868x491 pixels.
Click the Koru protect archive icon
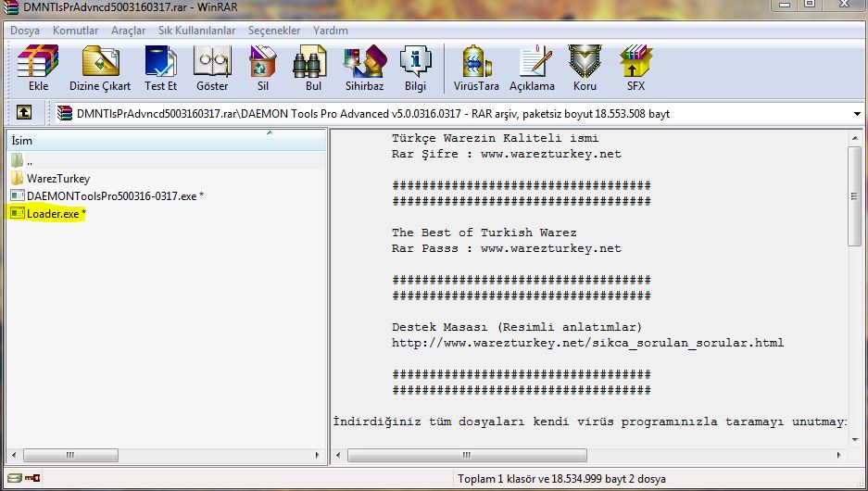(x=585, y=62)
